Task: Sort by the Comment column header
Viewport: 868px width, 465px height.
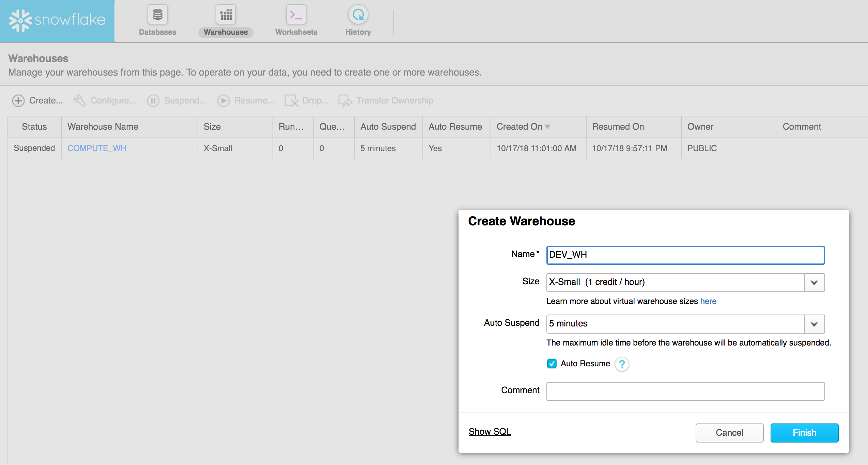Action: pyautogui.click(x=822, y=127)
